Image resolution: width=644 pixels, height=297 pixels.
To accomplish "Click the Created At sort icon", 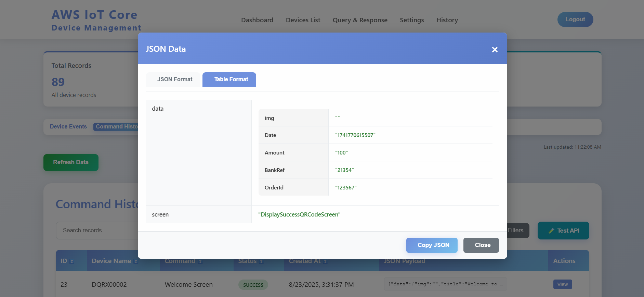I will 325,261.
